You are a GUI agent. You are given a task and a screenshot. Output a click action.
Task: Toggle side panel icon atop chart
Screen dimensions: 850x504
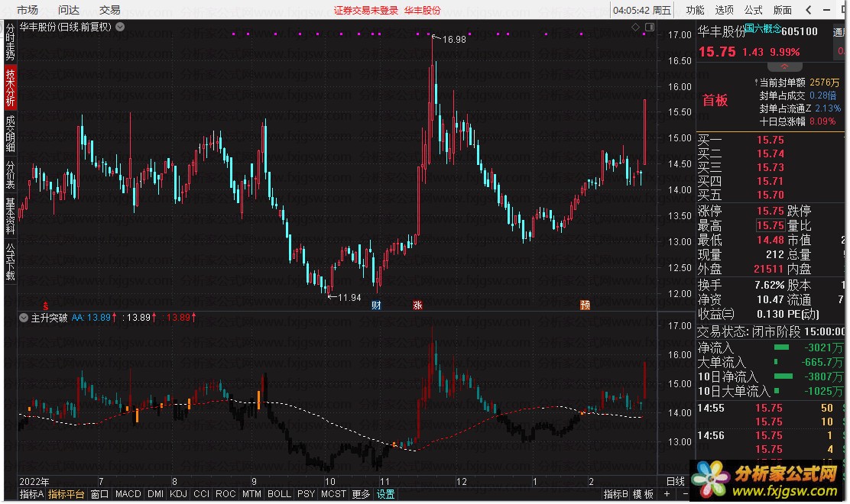650,27
